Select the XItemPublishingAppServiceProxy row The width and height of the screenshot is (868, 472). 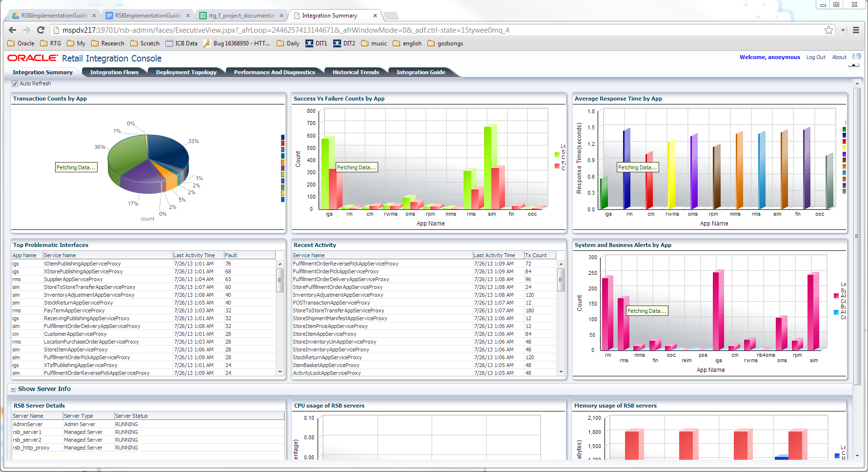coord(143,264)
